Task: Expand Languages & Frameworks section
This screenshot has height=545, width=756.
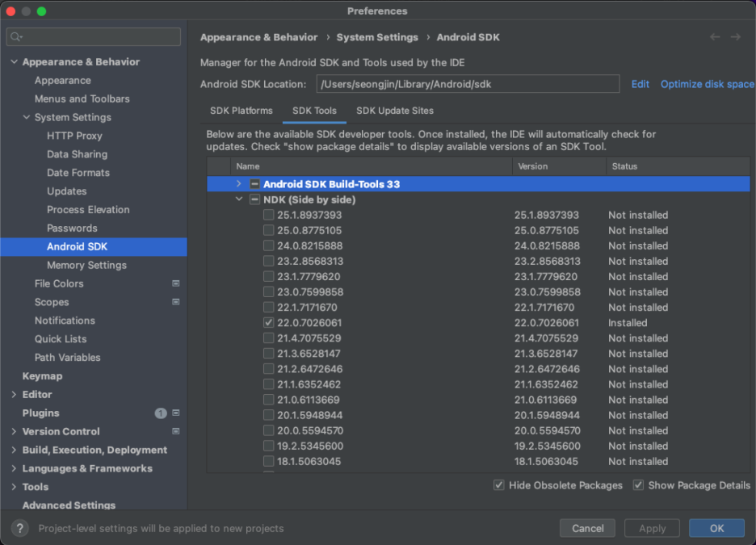Action: [14, 468]
